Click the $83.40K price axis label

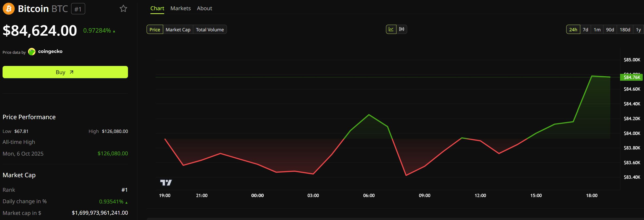click(632, 177)
